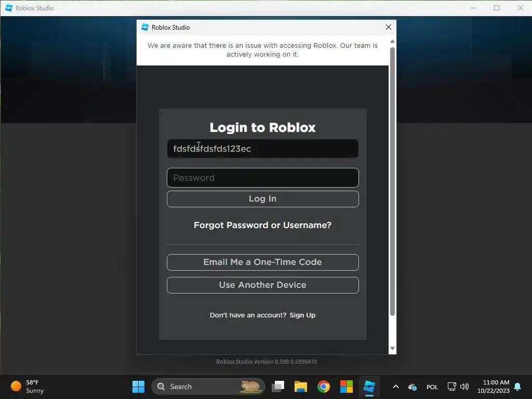Click the Roblox Studio Version 0.599.0.5990470 text
This screenshot has width=532, height=399.
[x=267, y=362]
